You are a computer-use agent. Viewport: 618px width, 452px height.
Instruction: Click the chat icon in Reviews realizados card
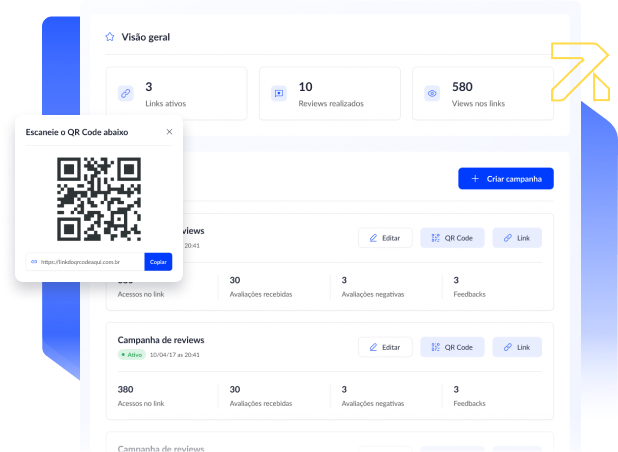[x=279, y=93]
